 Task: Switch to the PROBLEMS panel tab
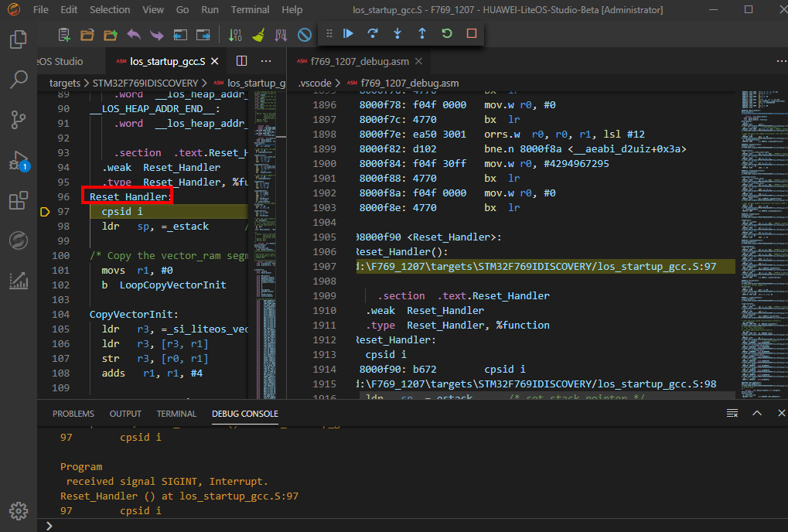(x=73, y=414)
